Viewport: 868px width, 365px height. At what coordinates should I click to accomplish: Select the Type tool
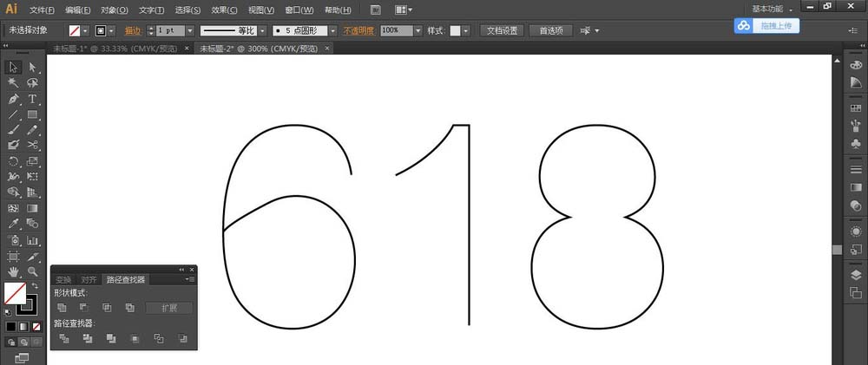(x=32, y=99)
